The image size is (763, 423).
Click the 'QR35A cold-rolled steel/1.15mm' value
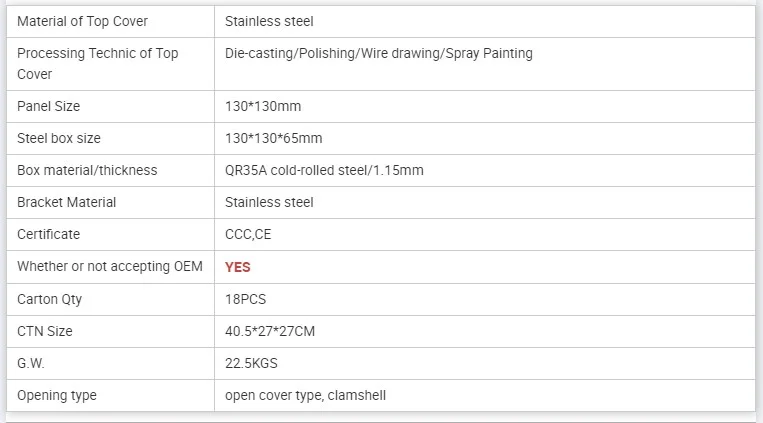coord(324,170)
